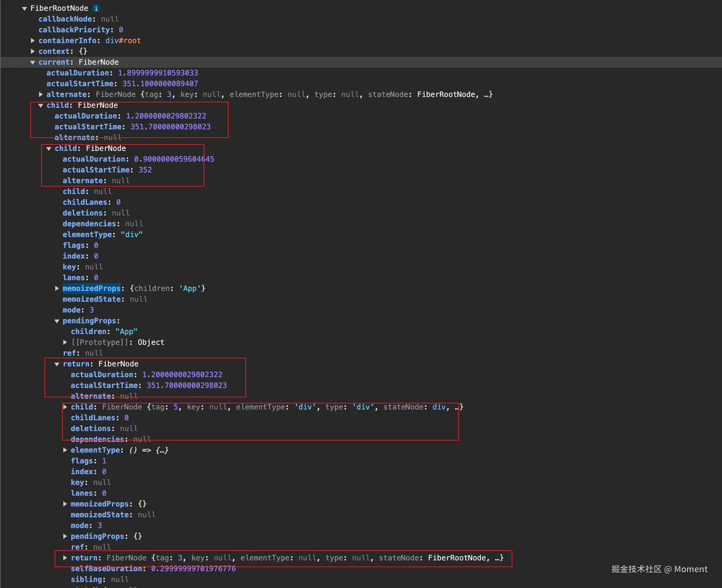Expand child FiberNode with tag 5
Viewport: 722px width, 588px height.
pos(65,407)
